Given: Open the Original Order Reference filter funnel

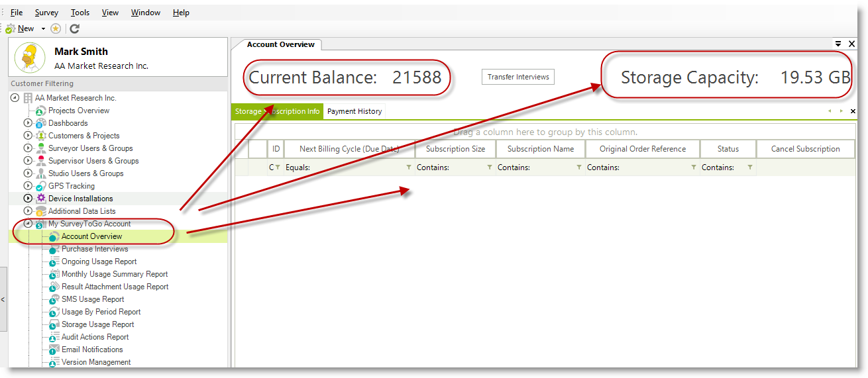Looking at the screenshot, I should coord(694,167).
